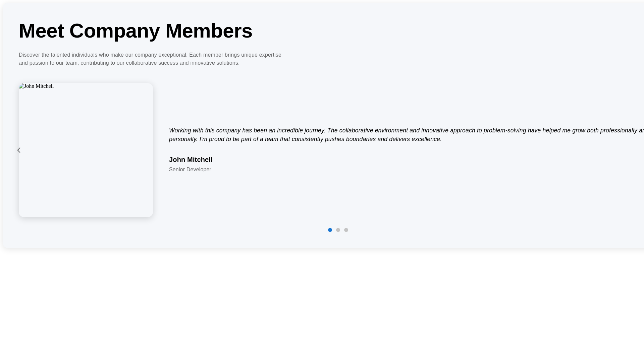The height and width of the screenshot is (362, 644).
Task: Click the description line starting 'and passion'
Action: [129, 63]
